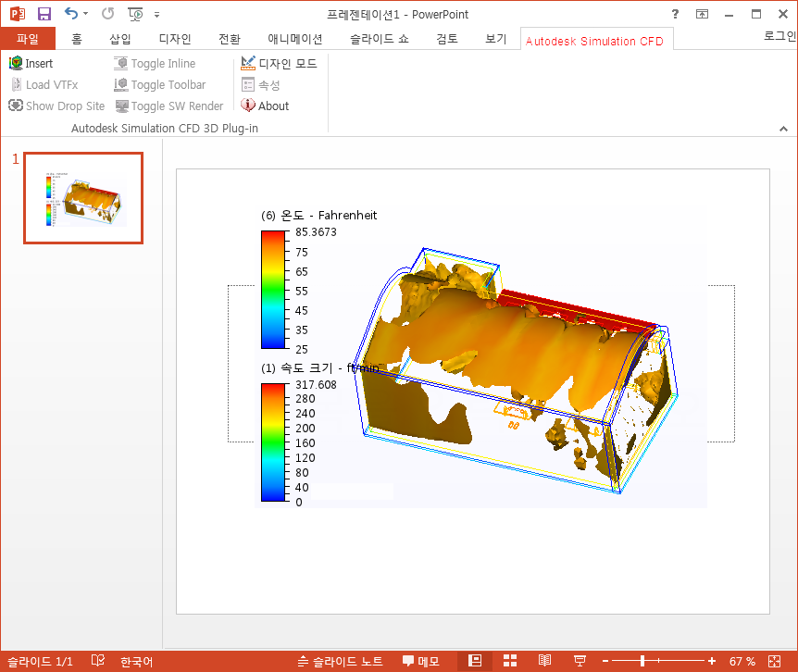The height and width of the screenshot is (672, 798).
Task: Click the 67 % zoom level
Action: pos(742,661)
